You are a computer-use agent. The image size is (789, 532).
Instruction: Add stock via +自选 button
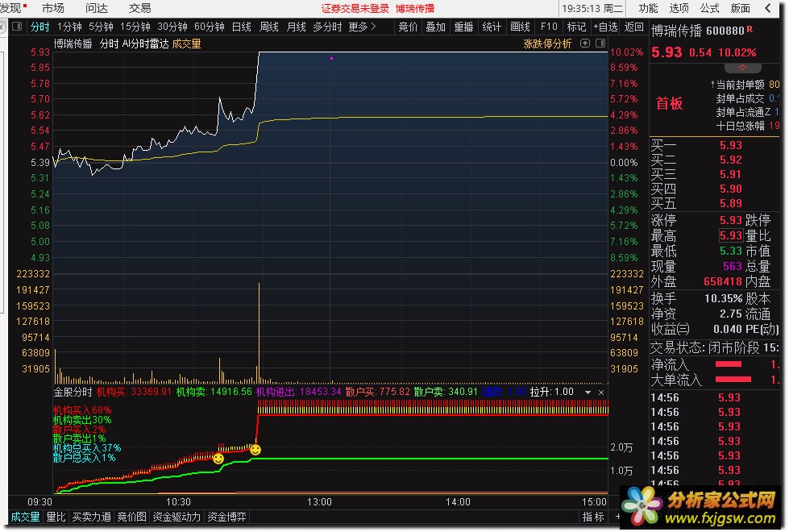pyautogui.click(x=605, y=27)
